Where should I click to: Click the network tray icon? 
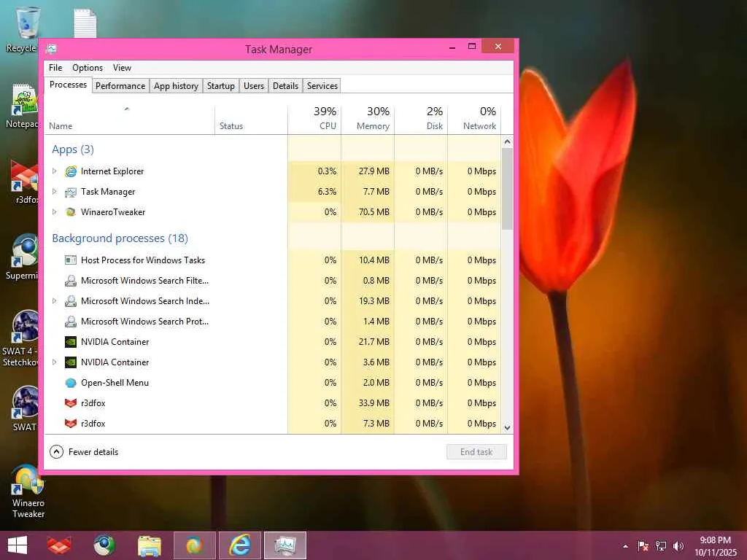pos(661,545)
